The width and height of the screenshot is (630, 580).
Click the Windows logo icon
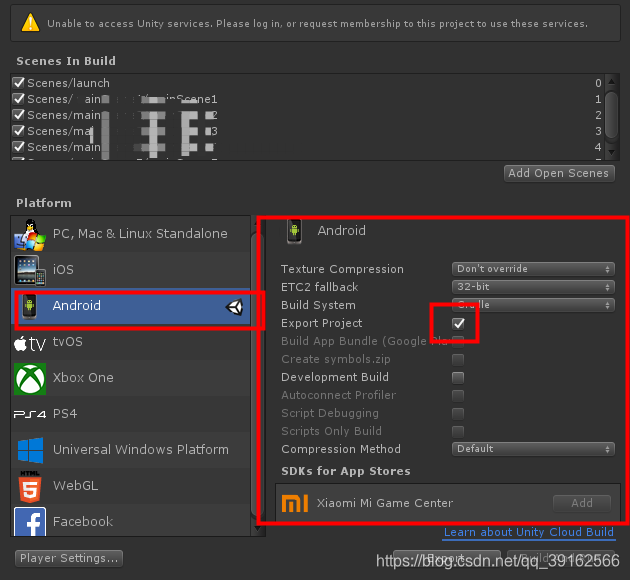coord(31,450)
